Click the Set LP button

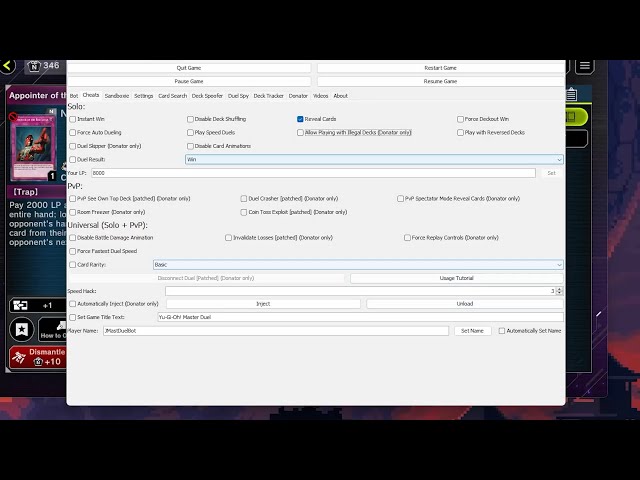(x=551, y=173)
